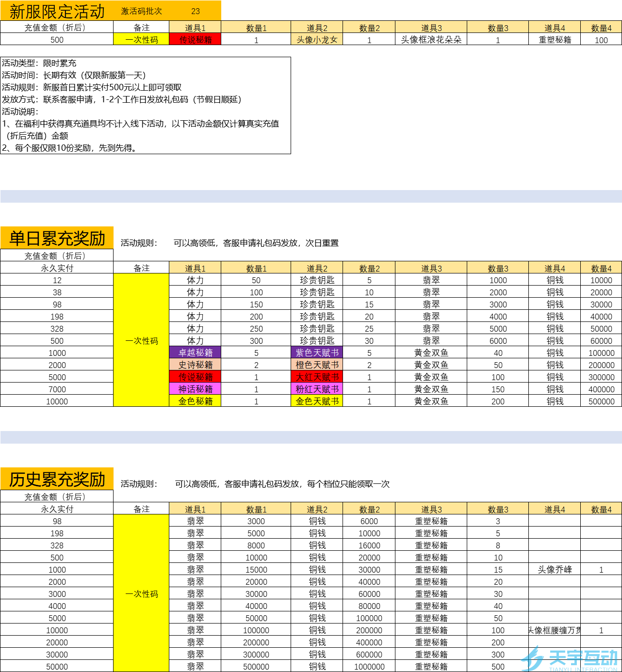Select the 7000 recharge amount cell
Viewport: 622px width, 672px height.
(57, 389)
